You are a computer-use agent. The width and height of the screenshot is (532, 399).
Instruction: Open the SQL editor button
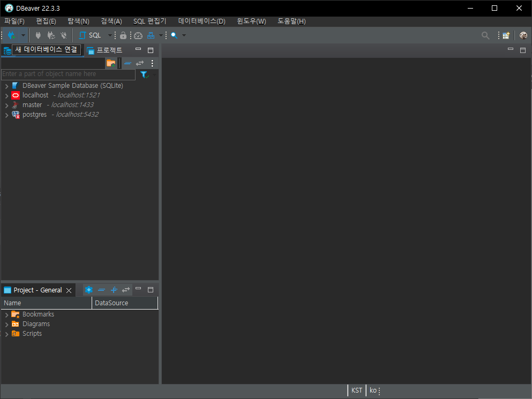pos(90,35)
